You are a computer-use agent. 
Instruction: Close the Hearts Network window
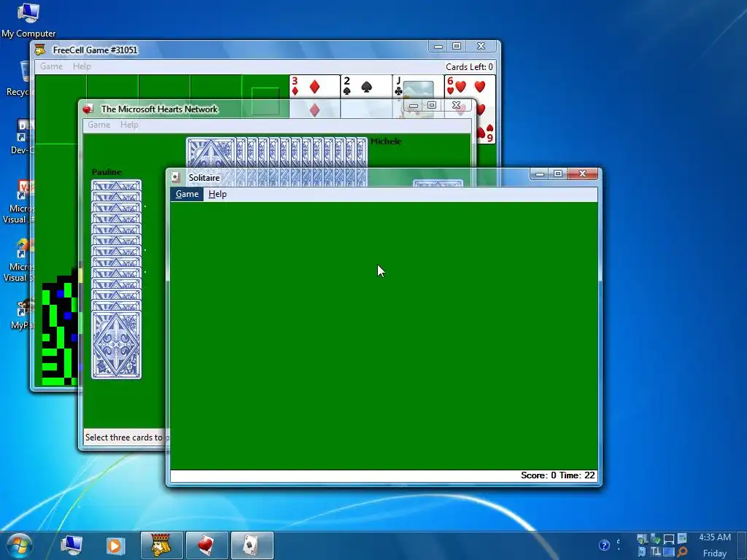[x=457, y=105]
